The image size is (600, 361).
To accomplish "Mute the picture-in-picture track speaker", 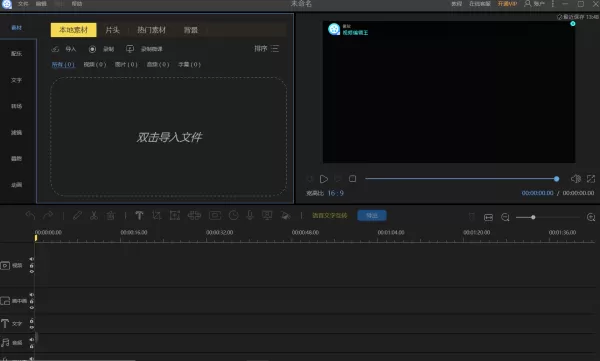I will 32,295.
